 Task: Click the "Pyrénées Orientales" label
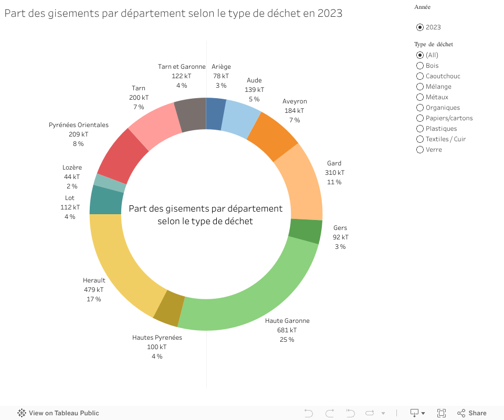[x=79, y=124]
